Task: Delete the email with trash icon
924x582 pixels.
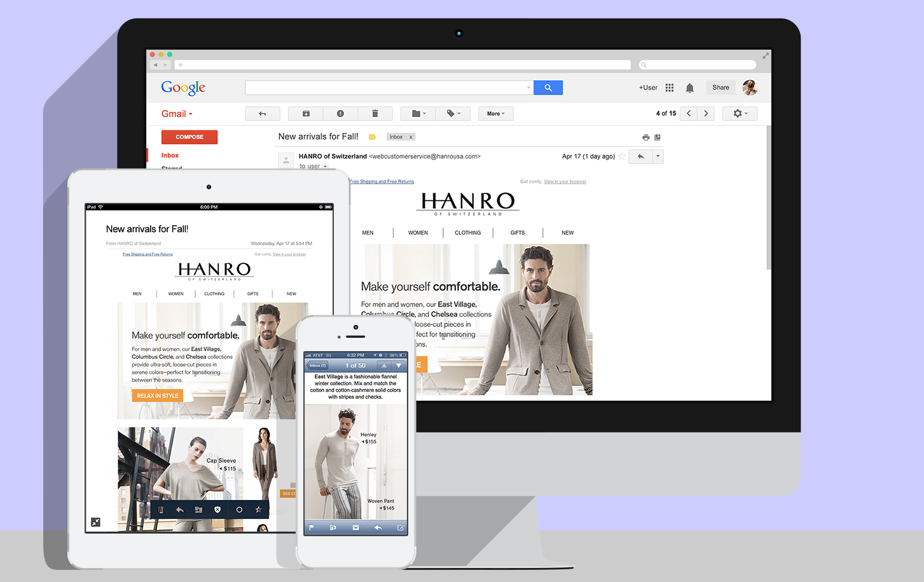Action: pyautogui.click(x=375, y=114)
